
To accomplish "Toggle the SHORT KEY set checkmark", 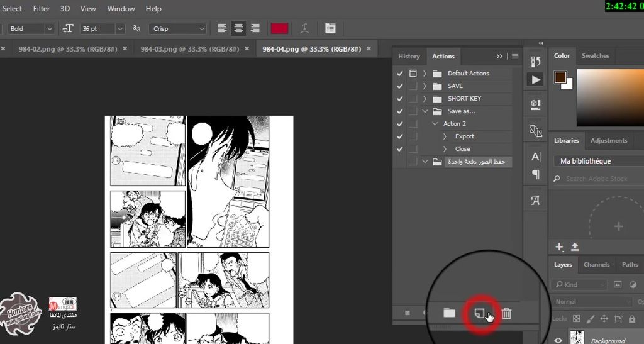I will point(399,99).
